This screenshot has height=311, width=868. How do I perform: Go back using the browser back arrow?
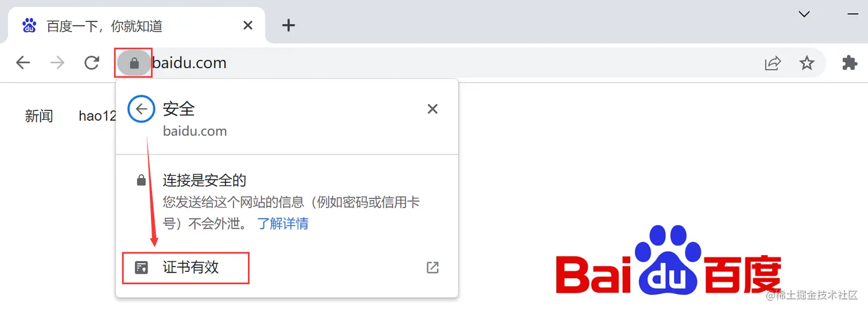tap(23, 63)
